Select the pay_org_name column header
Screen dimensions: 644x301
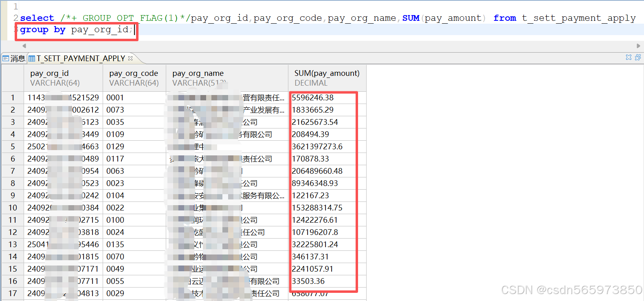[x=227, y=78]
